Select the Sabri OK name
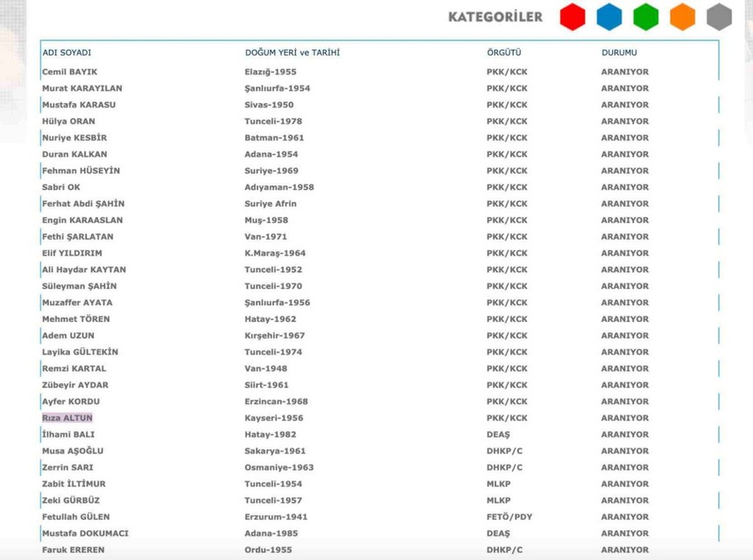This screenshot has height=560, width=753. click(61, 187)
